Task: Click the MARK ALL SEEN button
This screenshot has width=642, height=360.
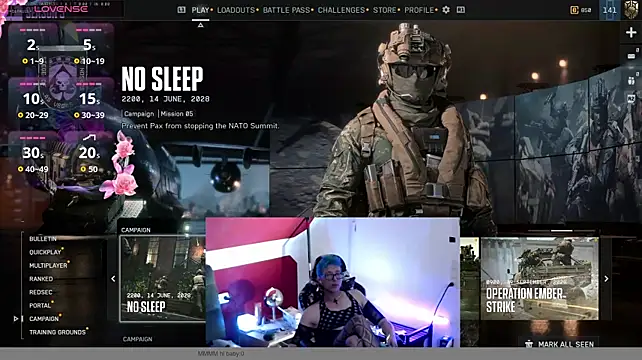Action: [x=566, y=344]
